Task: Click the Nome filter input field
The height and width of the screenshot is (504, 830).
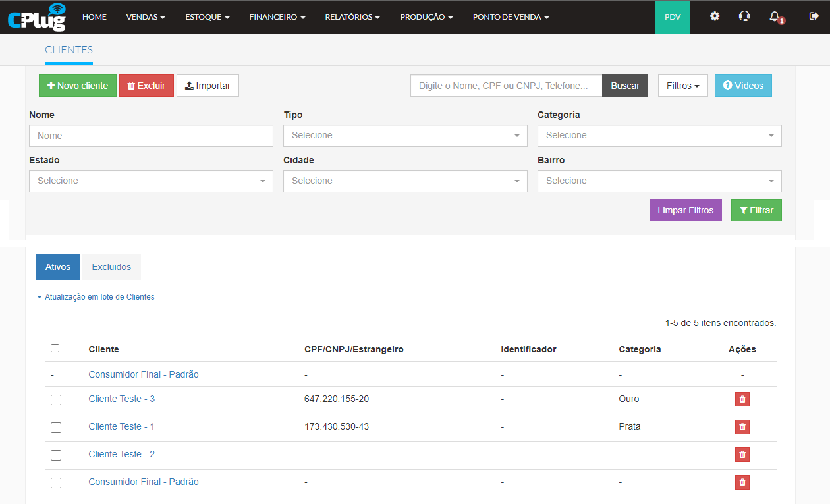Action: pyautogui.click(x=151, y=136)
